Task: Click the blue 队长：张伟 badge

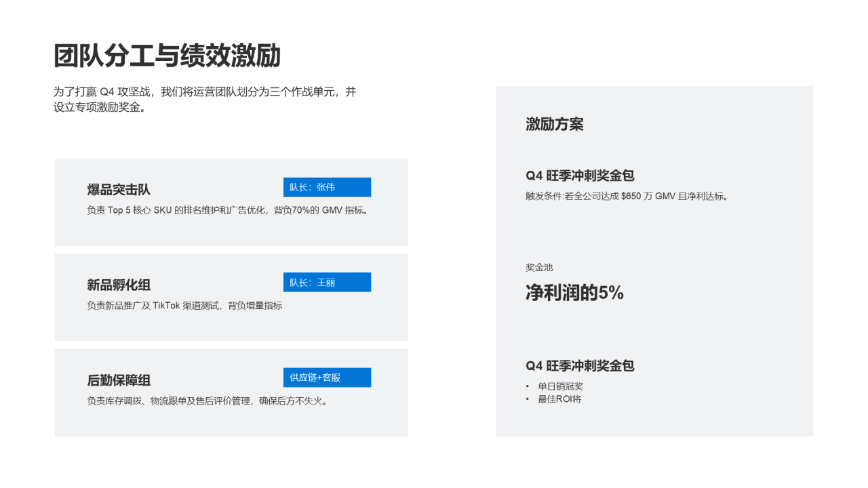Action: pos(327,187)
